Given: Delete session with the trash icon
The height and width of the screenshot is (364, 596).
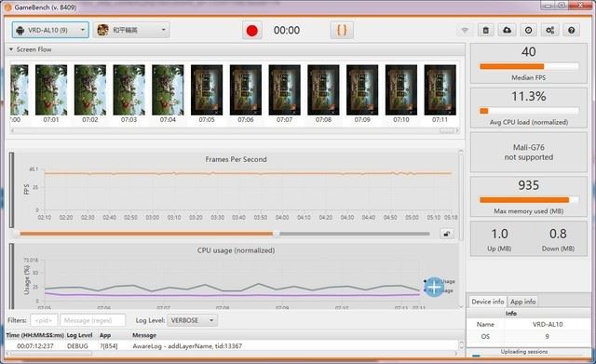Looking at the screenshot, I should tap(486, 31).
